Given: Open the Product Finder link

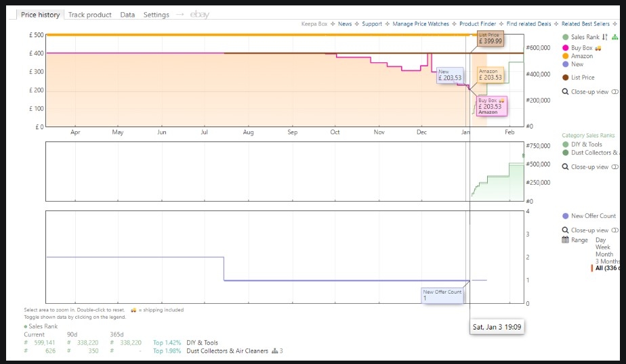Looking at the screenshot, I should click(x=478, y=24).
